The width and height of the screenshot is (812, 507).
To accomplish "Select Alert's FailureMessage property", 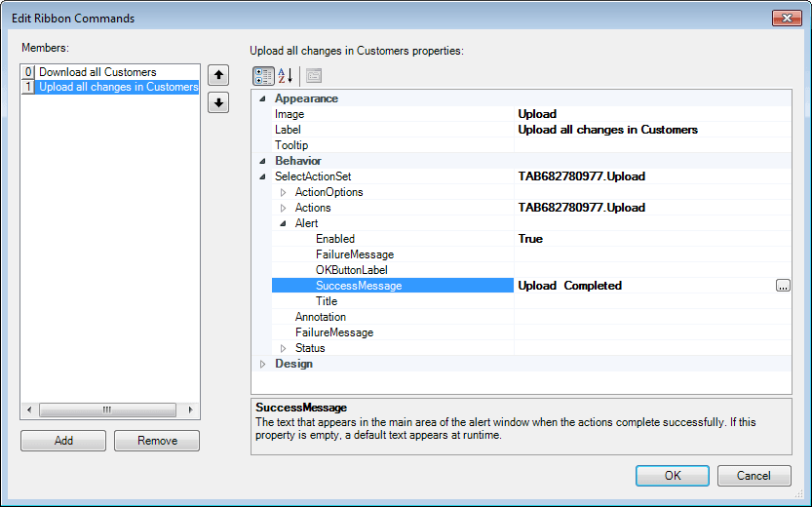I will click(393, 254).
